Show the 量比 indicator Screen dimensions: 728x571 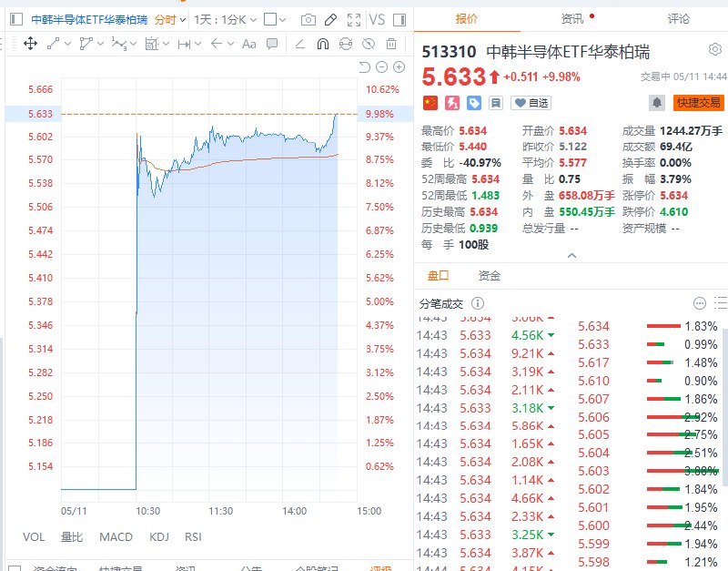72,537
